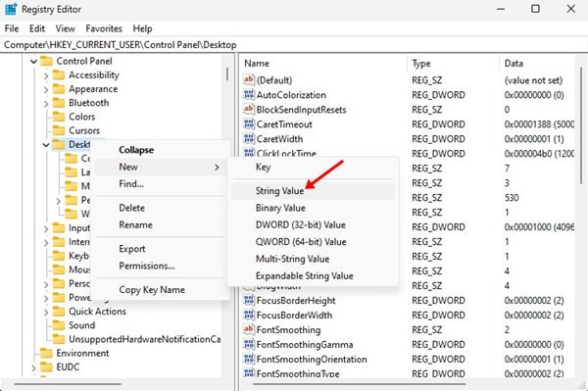Click the Quick Actions folder icon

59,312
